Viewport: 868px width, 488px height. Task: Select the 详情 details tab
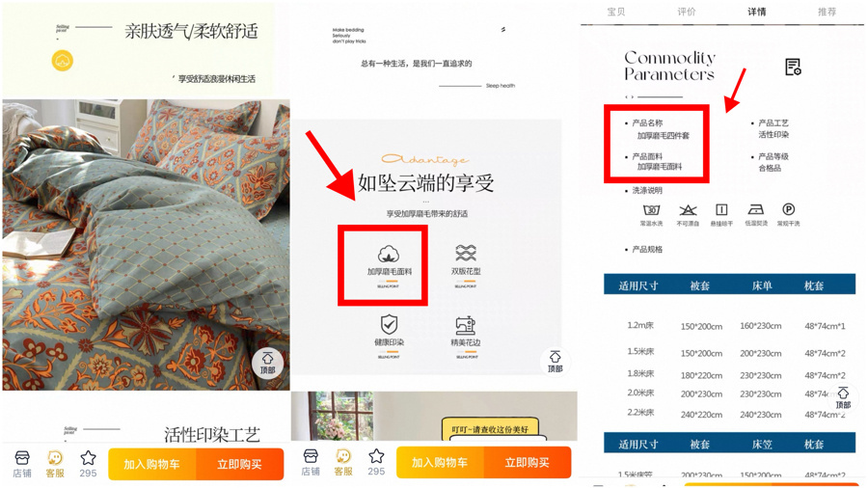coord(756,12)
